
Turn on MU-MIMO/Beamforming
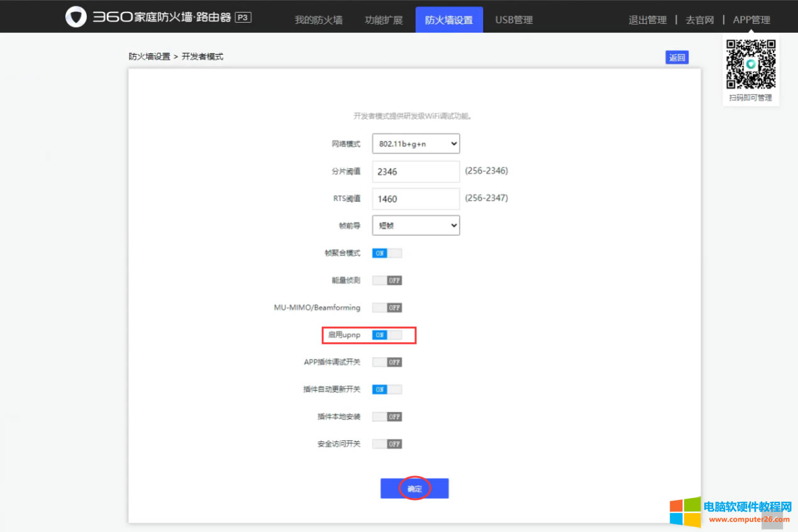point(387,308)
